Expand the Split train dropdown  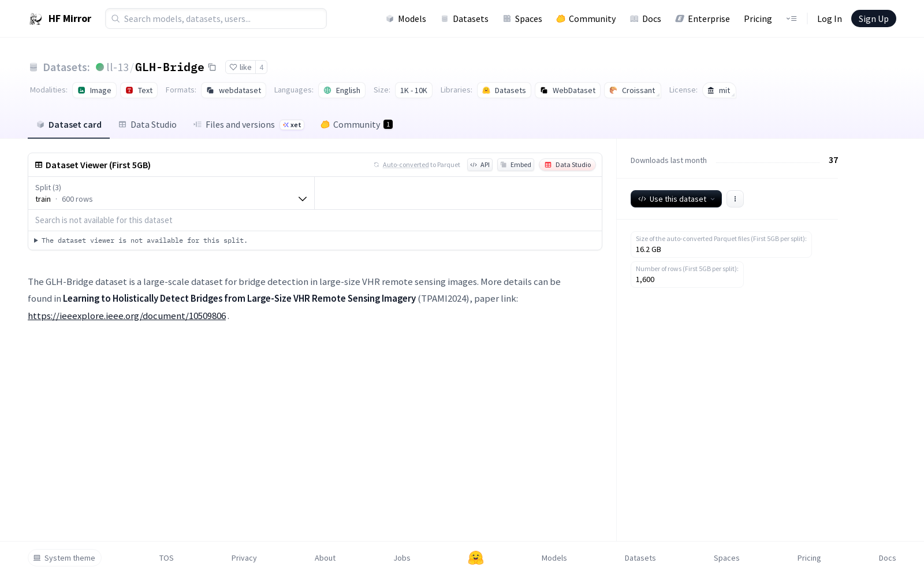(x=171, y=193)
